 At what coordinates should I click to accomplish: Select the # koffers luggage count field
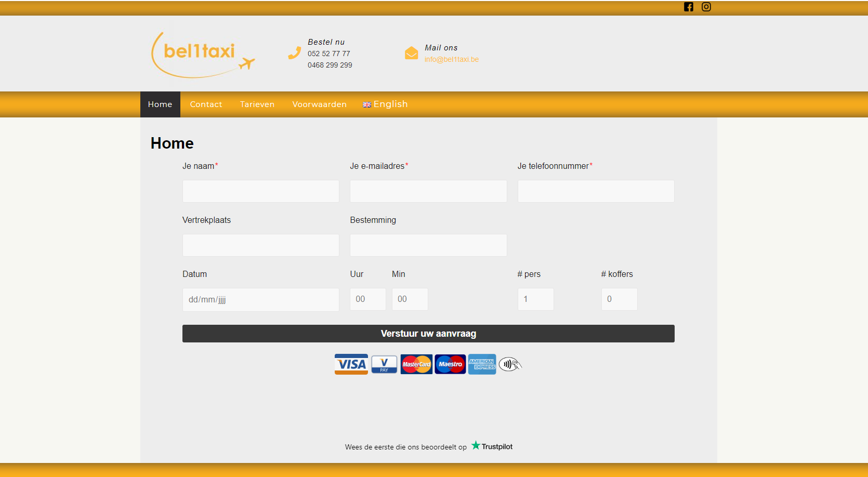[620, 299]
